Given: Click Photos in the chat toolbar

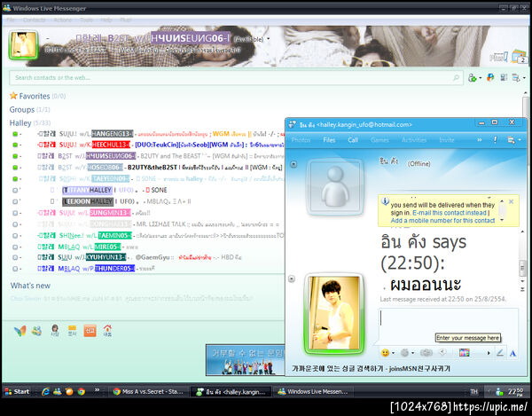Looking at the screenshot, I should [x=301, y=140].
